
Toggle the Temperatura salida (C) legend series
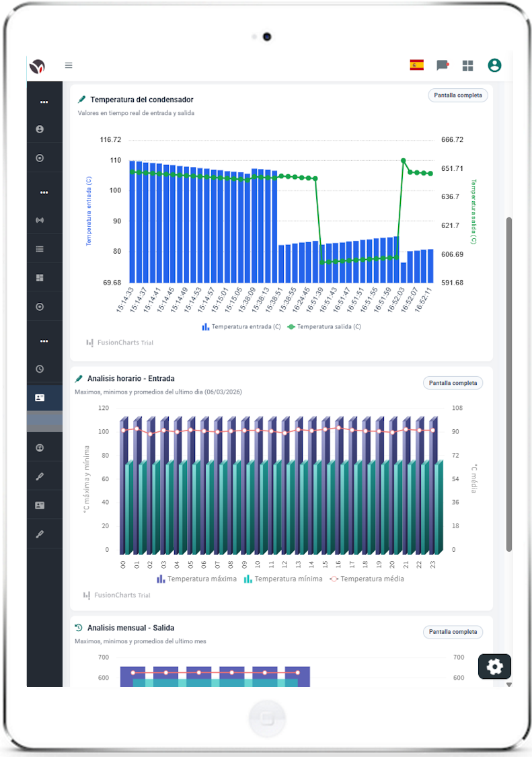tap(324, 327)
